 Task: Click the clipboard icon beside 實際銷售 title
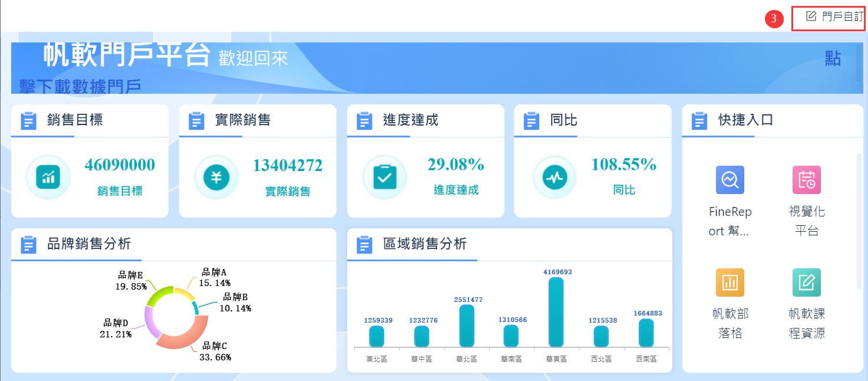pyautogui.click(x=196, y=121)
